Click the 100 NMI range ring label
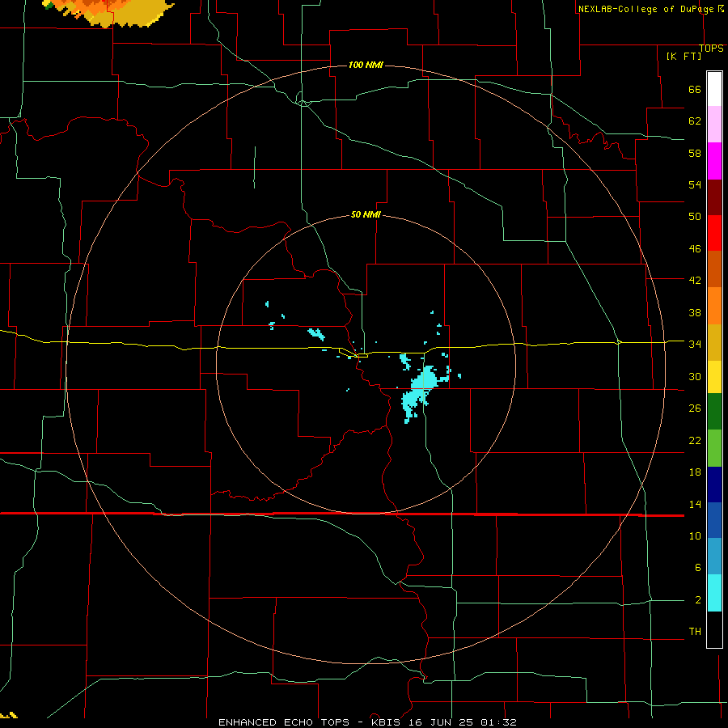Screen dimensions: 728x728 click(x=366, y=65)
